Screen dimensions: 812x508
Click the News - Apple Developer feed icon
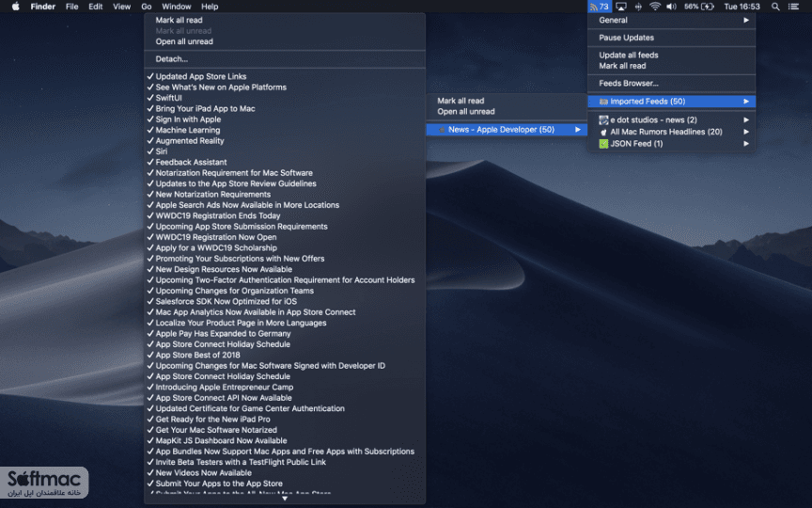tap(442, 130)
